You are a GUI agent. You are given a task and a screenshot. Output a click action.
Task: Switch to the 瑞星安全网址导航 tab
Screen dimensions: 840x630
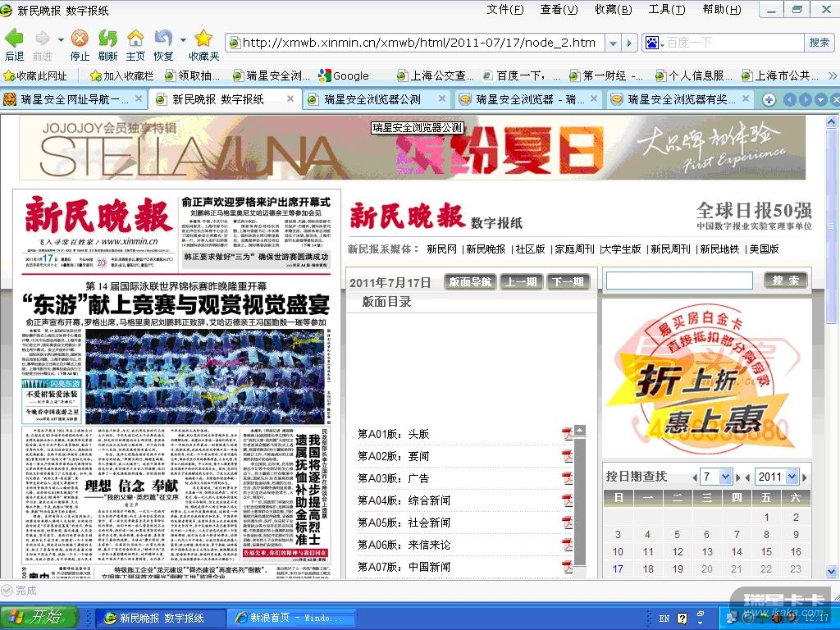pos(73,99)
